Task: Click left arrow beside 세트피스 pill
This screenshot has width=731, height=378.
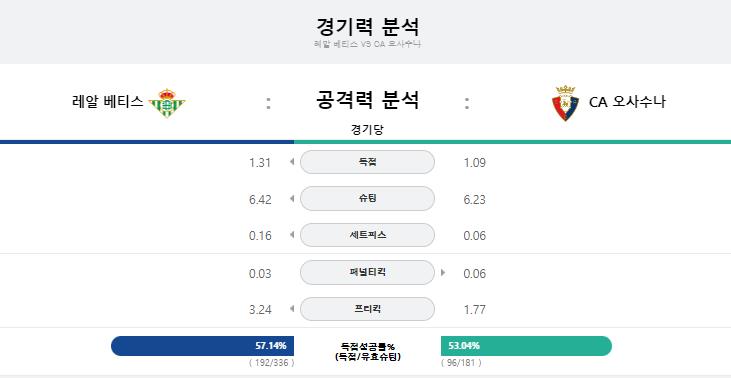Action: click(292, 235)
